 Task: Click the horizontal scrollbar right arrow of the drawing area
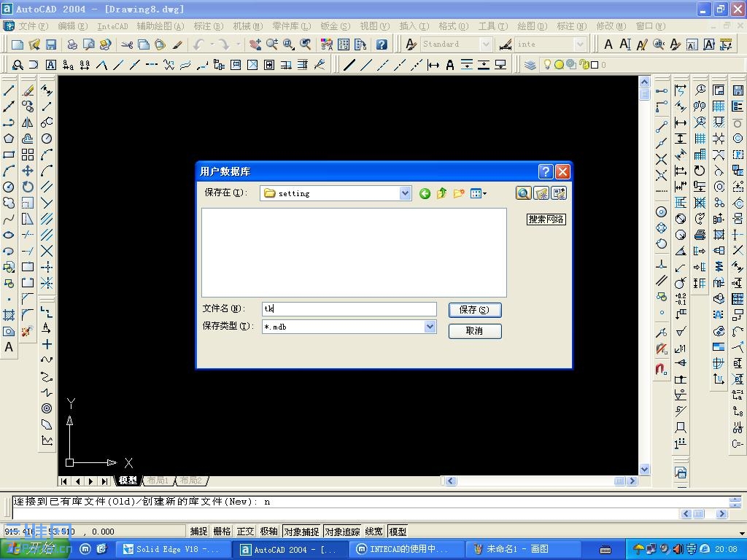pyautogui.click(x=632, y=481)
